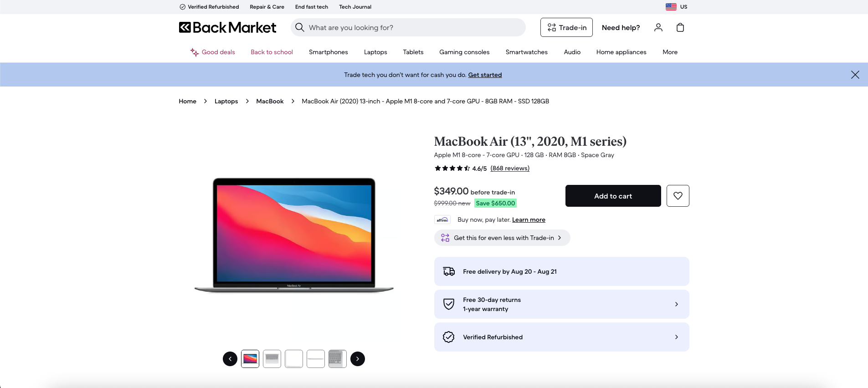Open the Back to school menu item
The height and width of the screenshot is (388, 868).
coord(272,52)
